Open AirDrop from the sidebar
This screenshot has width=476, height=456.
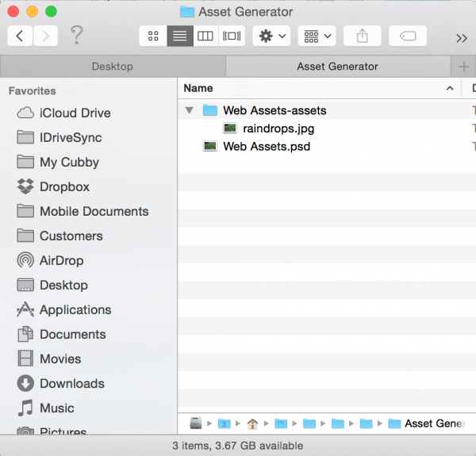[61, 261]
